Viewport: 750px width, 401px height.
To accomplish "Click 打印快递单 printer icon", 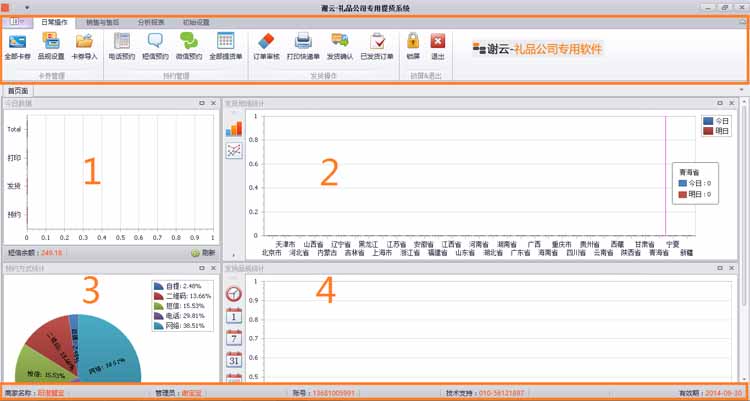I will click(x=303, y=47).
